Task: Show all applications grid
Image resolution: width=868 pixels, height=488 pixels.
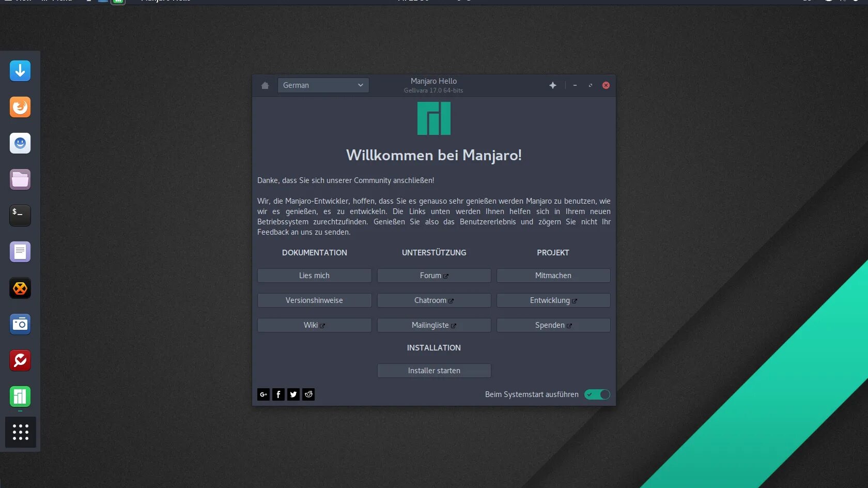Action: [x=21, y=432]
